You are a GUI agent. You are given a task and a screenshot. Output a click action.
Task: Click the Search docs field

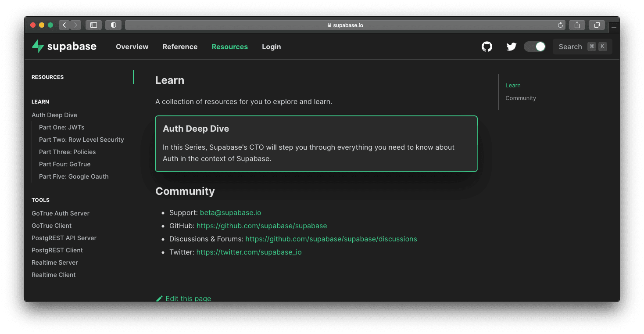582,47
